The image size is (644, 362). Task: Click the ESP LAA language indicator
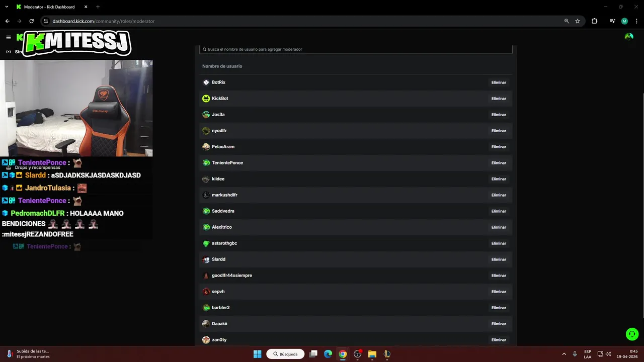(x=588, y=354)
